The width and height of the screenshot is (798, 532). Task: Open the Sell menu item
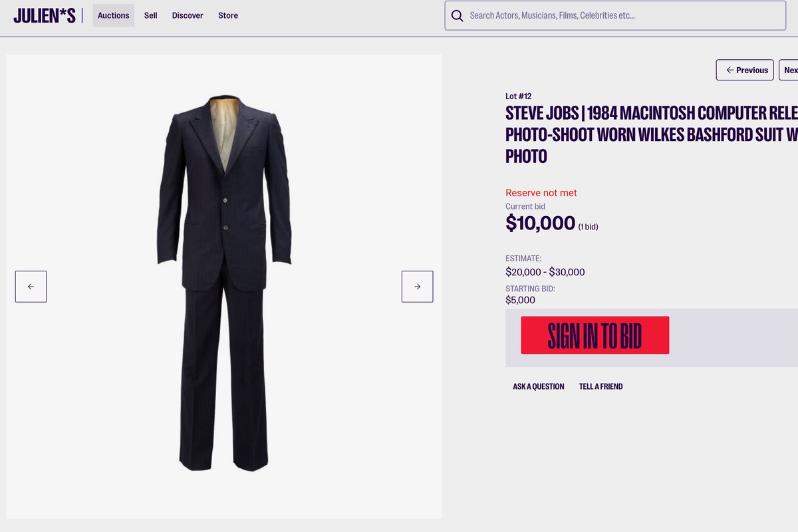[151, 15]
